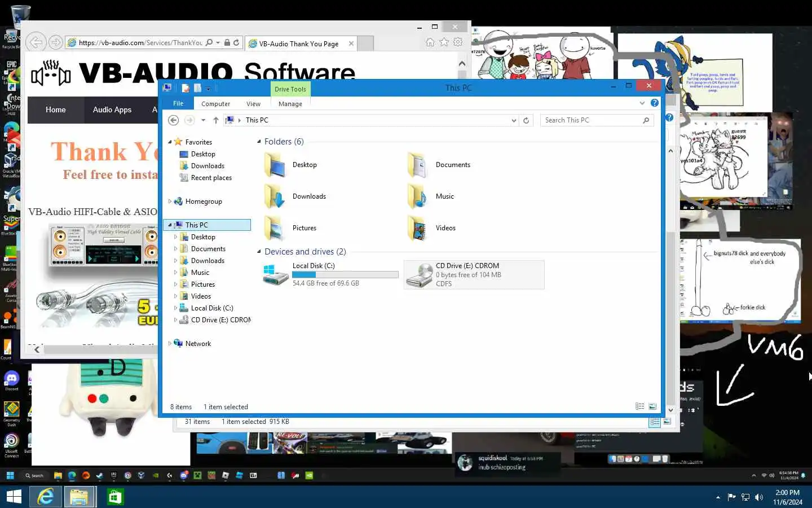Click Properties in the quick access toolbar
Image resolution: width=812 pixels, height=508 pixels.
point(186,88)
